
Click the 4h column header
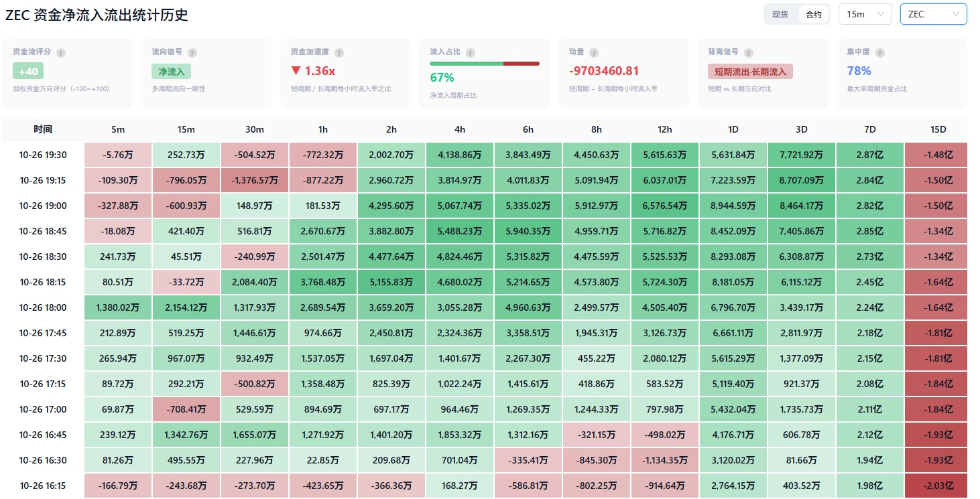tap(460, 129)
